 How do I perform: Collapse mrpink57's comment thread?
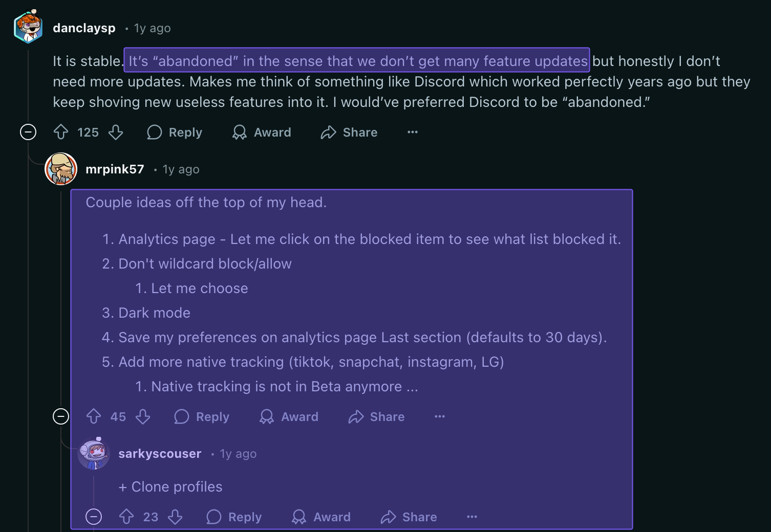click(x=61, y=417)
